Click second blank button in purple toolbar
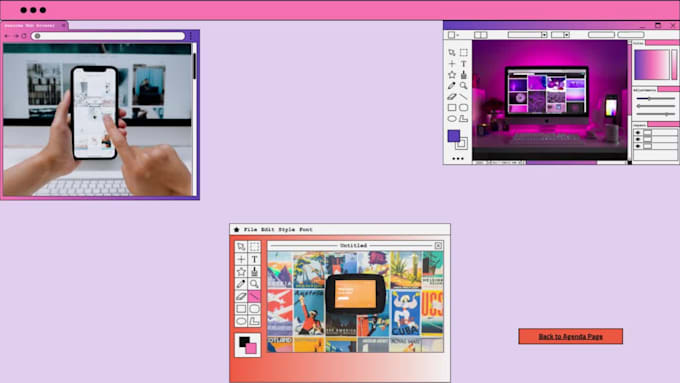 pos(631,35)
